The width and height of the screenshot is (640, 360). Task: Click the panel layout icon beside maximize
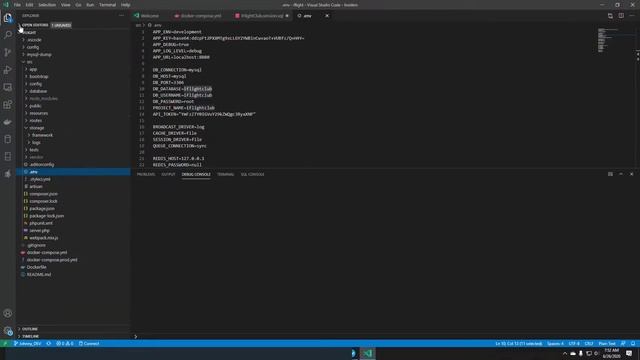[x=610, y=174]
